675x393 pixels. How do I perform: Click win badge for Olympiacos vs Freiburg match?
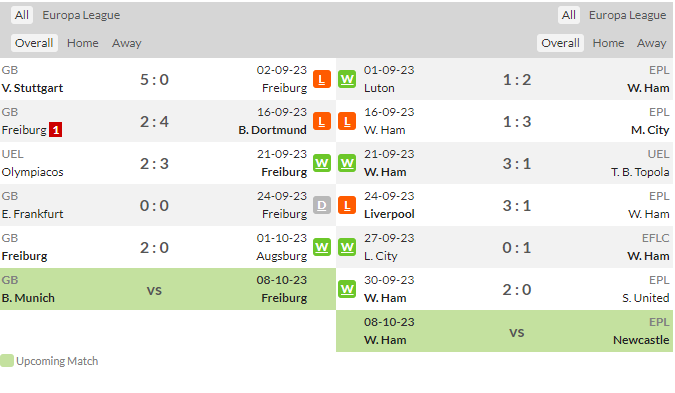[322, 163]
